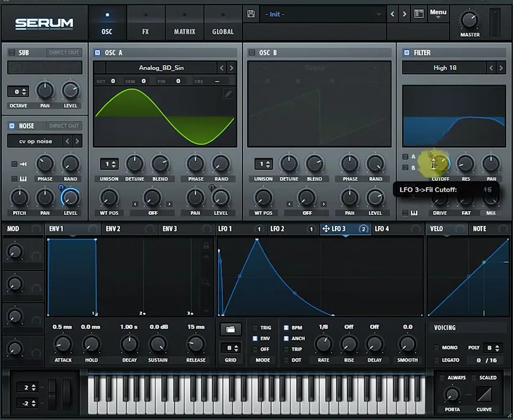Click the SUB DIRECT OUT button
This screenshot has height=420, width=513.
64,52
